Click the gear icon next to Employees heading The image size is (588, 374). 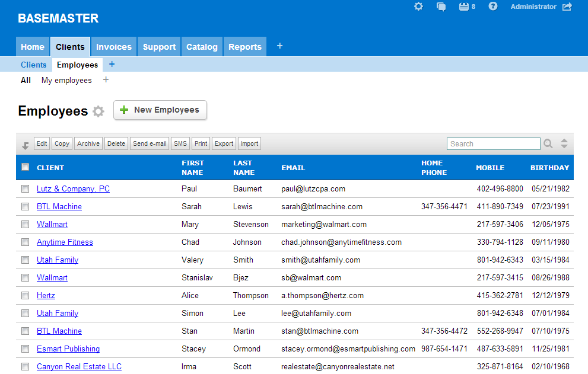point(98,111)
